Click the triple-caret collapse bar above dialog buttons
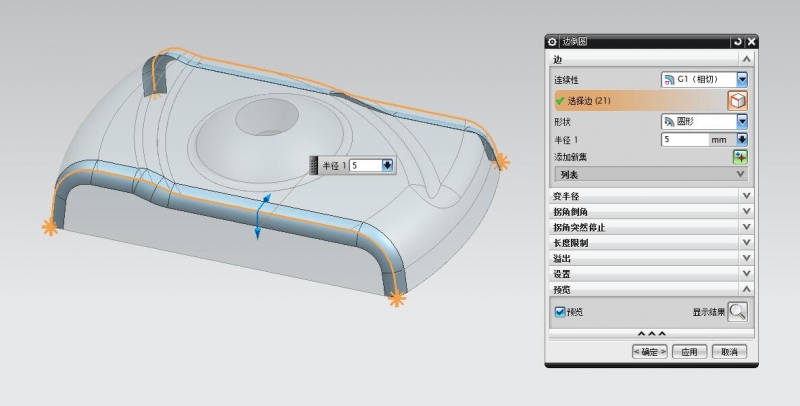The height and width of the screenshot is (406, 800). 650,333
